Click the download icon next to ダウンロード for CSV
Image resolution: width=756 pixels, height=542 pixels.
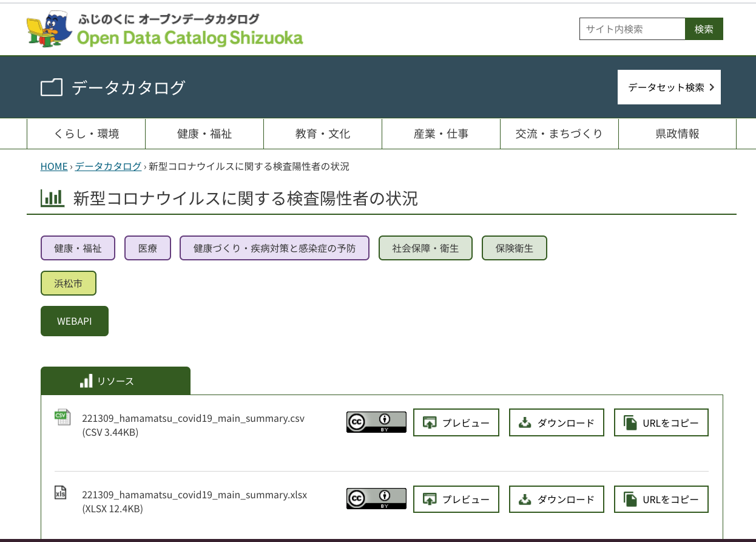pos(525,422)
